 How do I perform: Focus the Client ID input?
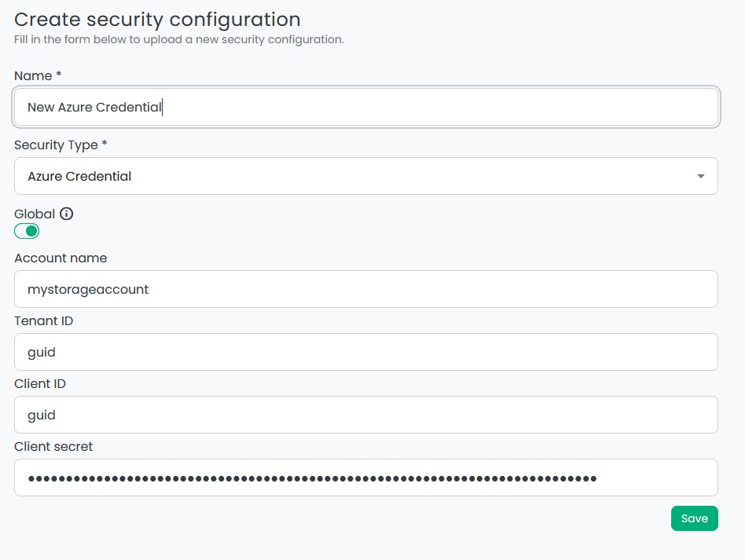(x=365, y=415)
